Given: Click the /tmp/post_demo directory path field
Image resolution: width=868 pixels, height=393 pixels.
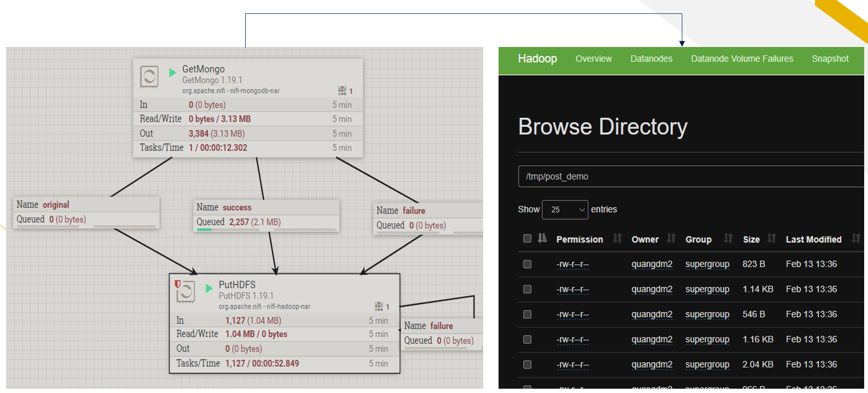Looking at the screenshot, I should (x=691, y=176).
